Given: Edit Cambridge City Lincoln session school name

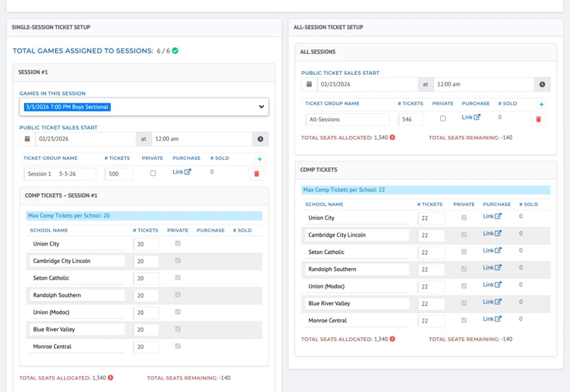Looking at the screenshot, I should [x=78, y=261].
